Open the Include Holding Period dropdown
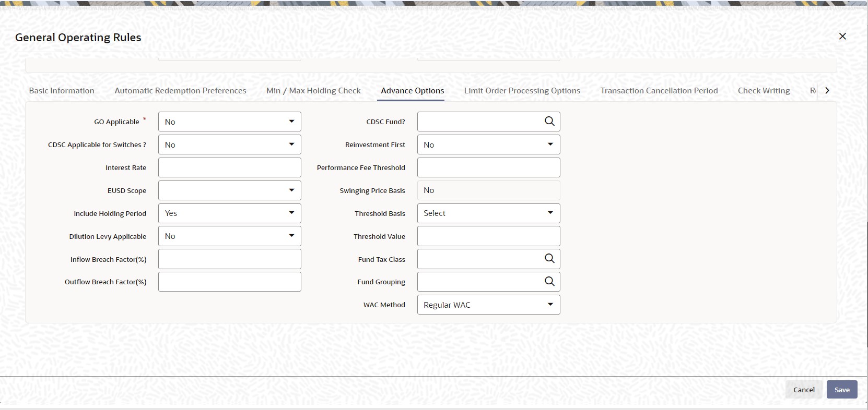Screen dimensions: 868x410 coord(230,213)
